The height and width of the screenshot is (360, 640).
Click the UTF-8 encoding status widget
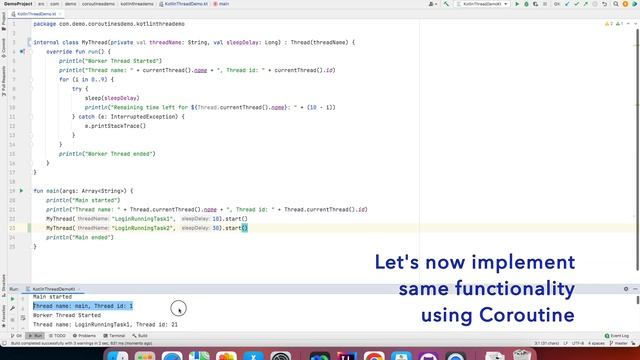pyautogui.click(x=578, y=344)
